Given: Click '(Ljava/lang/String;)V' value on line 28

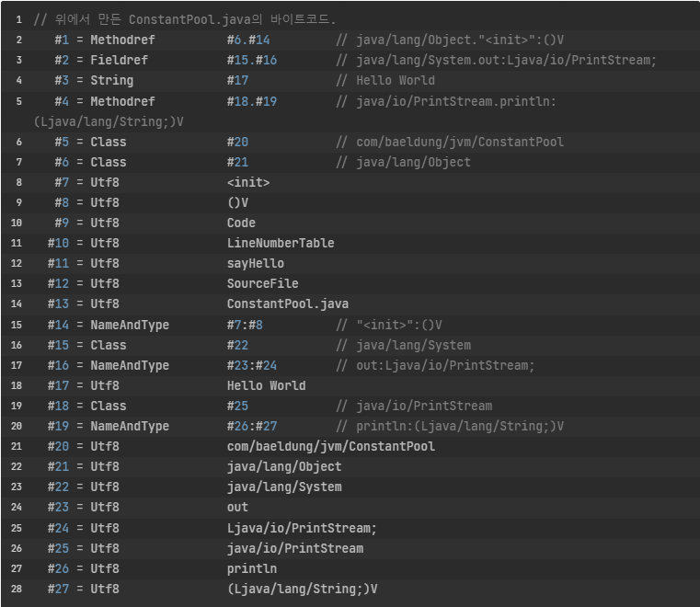Looking at the screenshot, I should click(x=303, y=590).
